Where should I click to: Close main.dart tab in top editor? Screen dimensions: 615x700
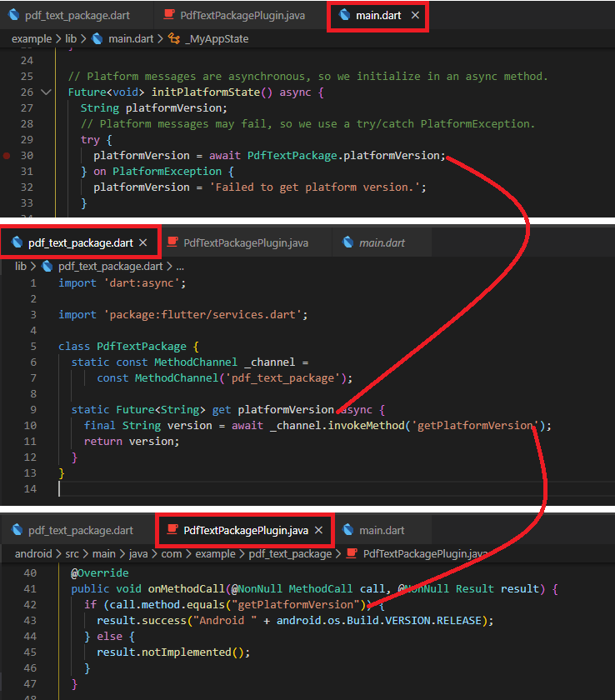pyautogui.click(x=415, y=15)
